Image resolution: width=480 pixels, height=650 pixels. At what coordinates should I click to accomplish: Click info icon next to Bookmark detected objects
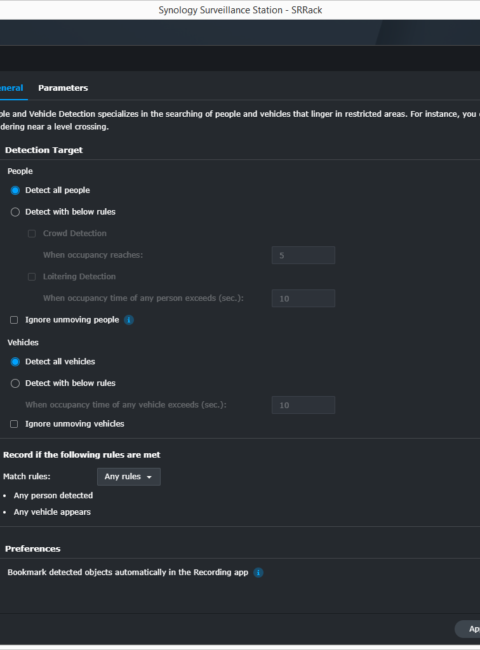[258, 572]
